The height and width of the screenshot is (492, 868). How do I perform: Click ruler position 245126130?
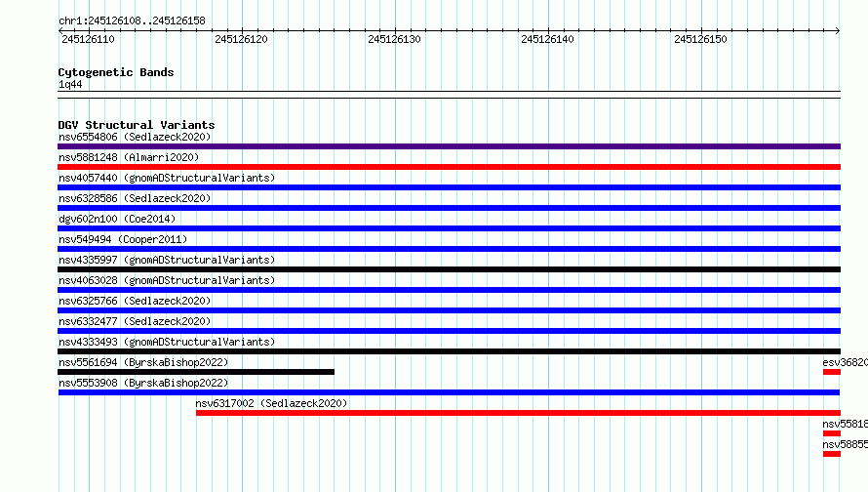394,39
